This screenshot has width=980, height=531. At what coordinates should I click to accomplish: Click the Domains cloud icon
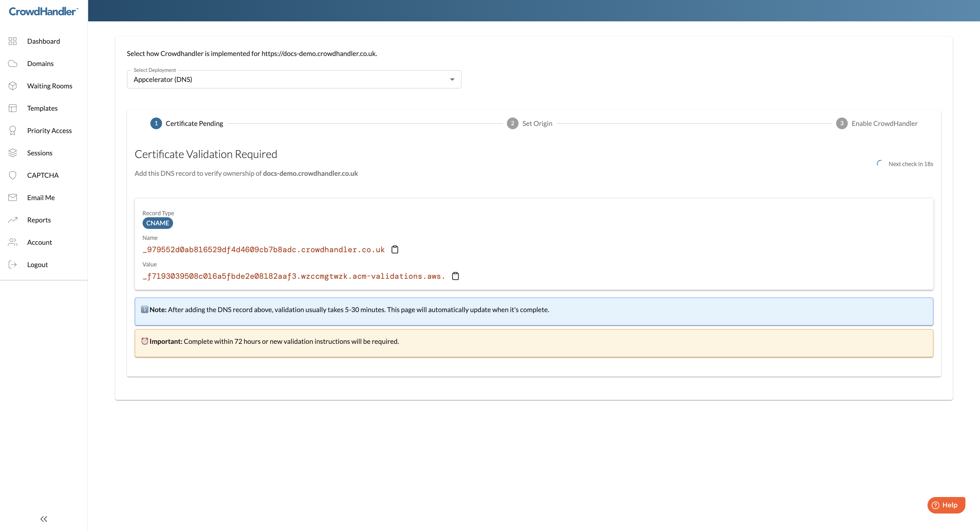click(13, 63)
